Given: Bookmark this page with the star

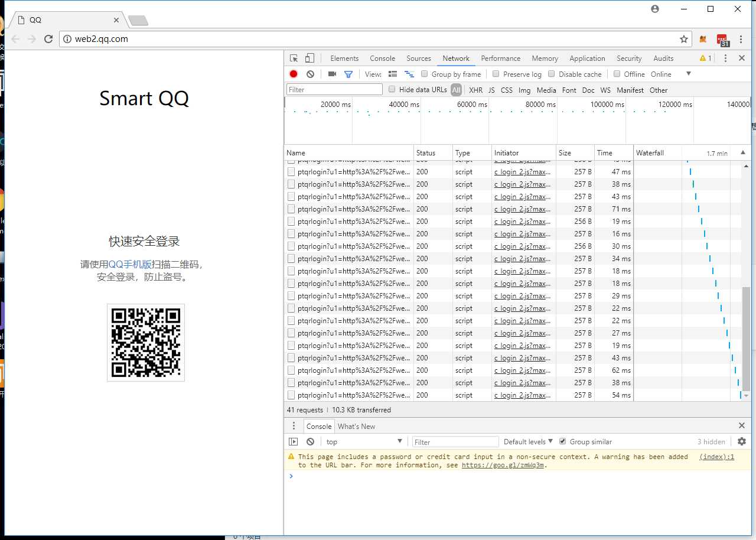Looking at the screenshot, I should [x=683, y=39].
